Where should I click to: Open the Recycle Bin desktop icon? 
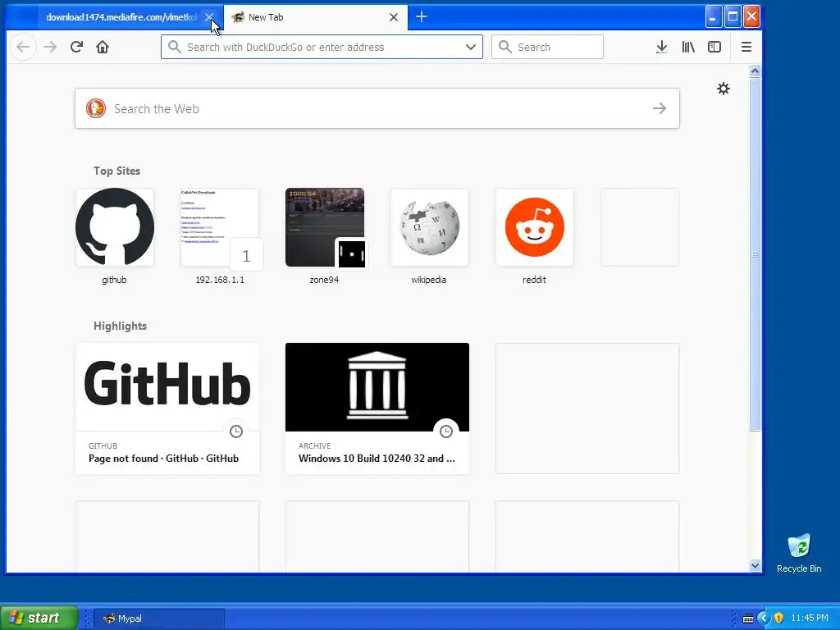pyautogui.click(x=799, y=554)
